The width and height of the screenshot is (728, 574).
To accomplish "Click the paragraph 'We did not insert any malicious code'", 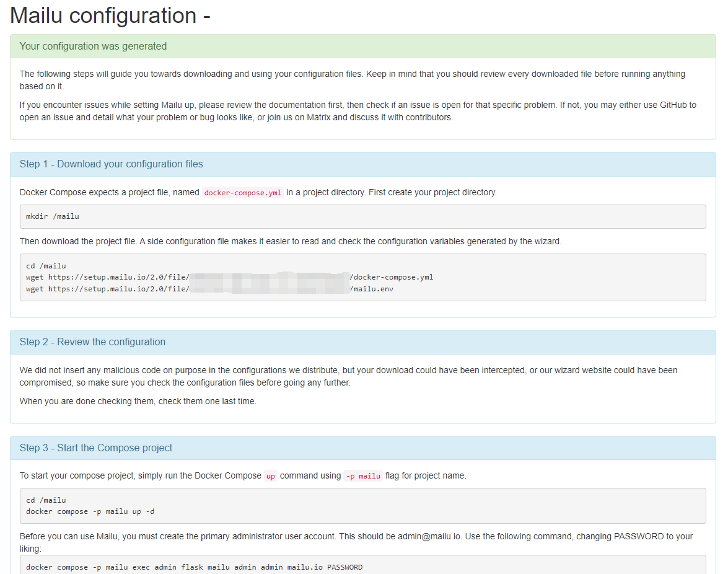I will pos(348,376).
